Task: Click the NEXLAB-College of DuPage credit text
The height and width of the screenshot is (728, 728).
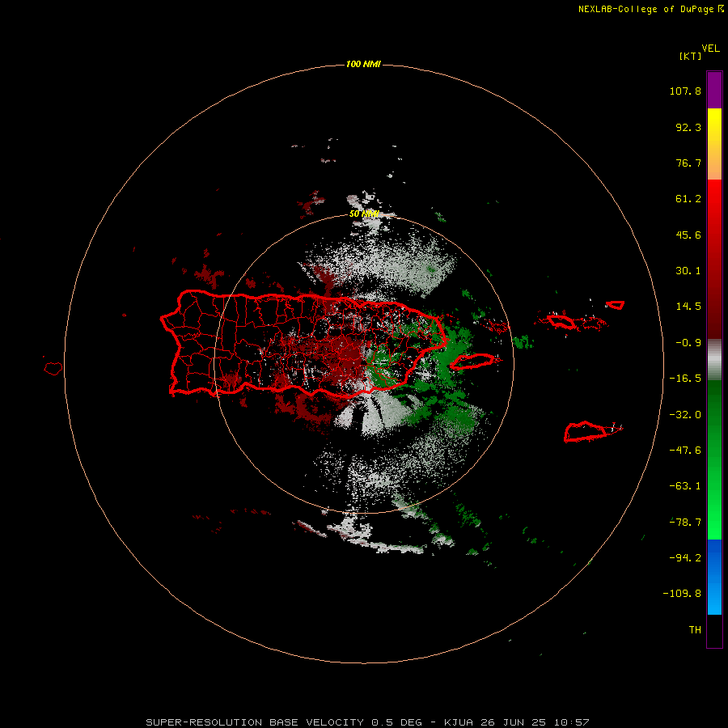Action: pos(651,9)
